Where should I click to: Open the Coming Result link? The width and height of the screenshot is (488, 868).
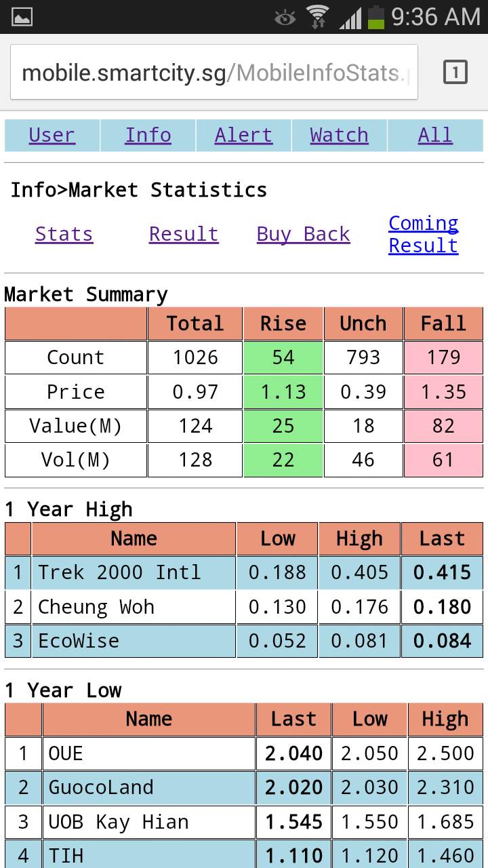(x=424, y=235)
